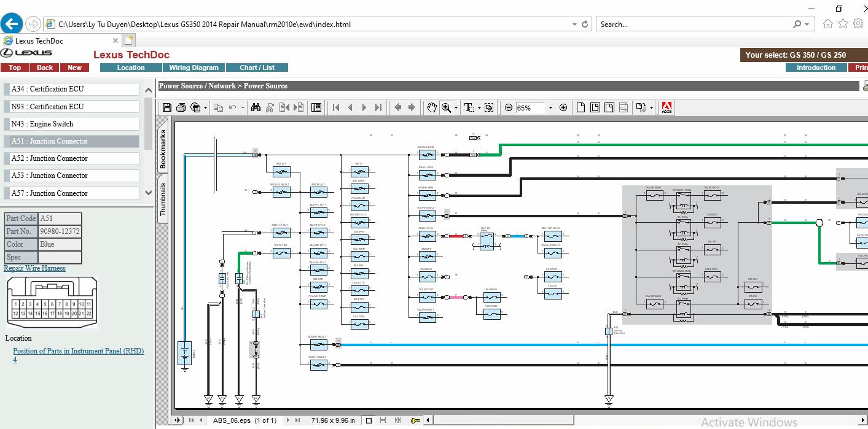Open the Wiring Diagram menu
This screenshot has width=868, height=429.
(194, 68)
